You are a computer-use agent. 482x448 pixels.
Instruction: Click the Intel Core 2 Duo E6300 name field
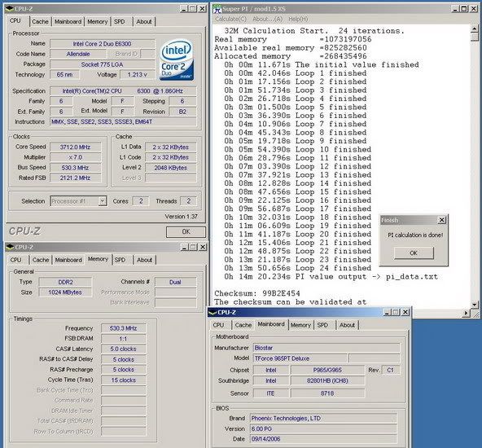102,44
